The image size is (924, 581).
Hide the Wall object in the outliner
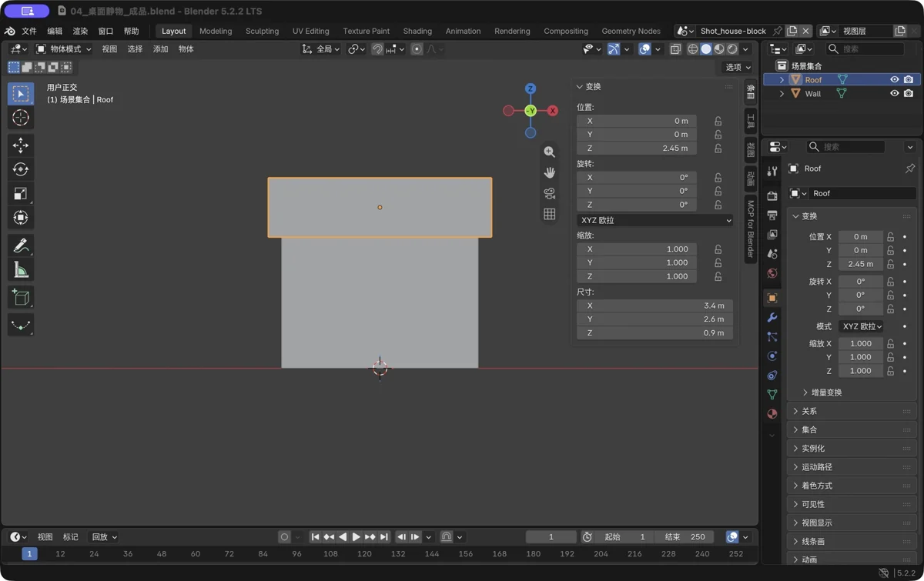[895, 94]
